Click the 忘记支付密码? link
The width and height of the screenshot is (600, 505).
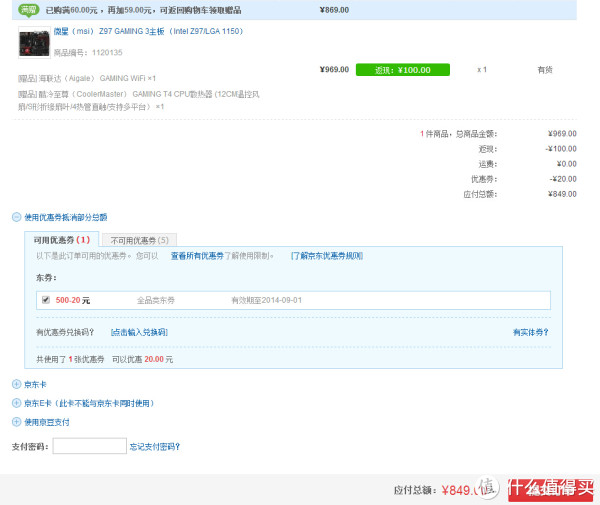[155, 447]
